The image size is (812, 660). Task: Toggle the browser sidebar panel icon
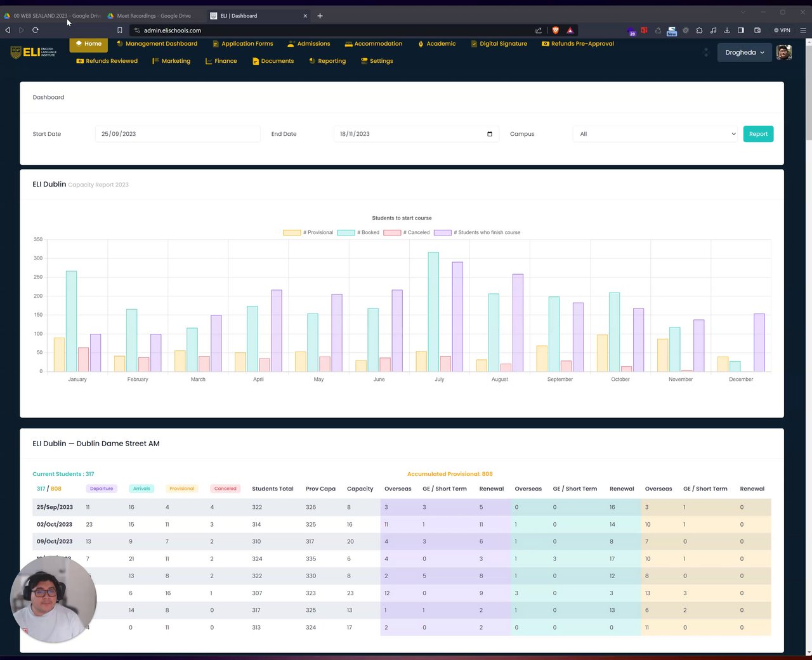click(x=741, y=30)
